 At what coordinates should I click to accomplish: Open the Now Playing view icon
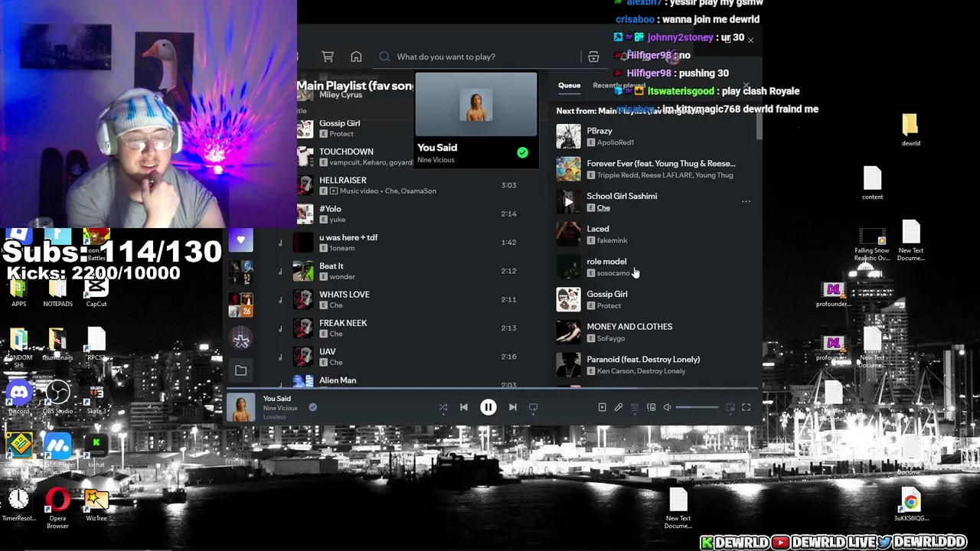[602, 408]
